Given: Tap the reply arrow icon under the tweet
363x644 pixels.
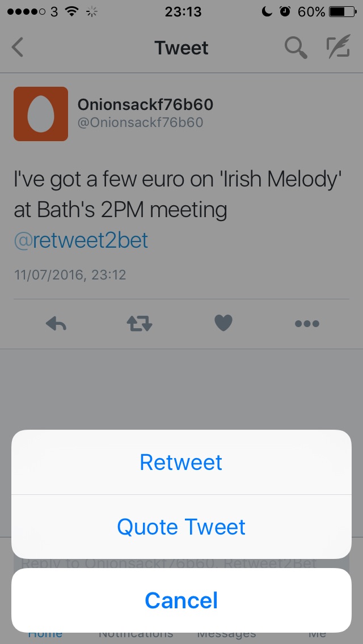Looking at the screenshot, I should pos(56,324).
